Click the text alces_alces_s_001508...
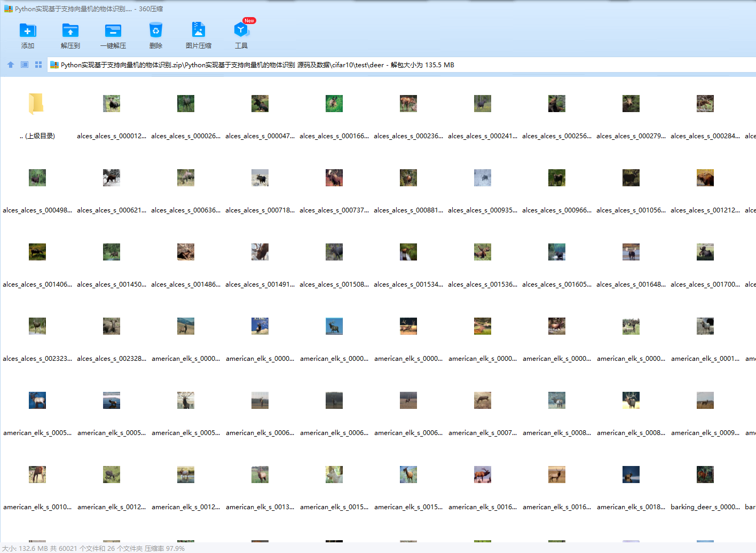This screenshot has height=553, width=756. pyautogui.click(x=334, y=285)
